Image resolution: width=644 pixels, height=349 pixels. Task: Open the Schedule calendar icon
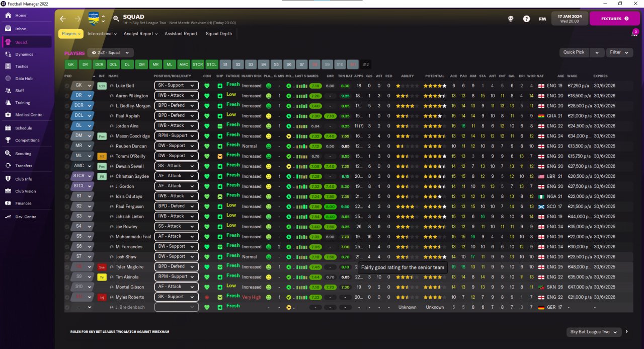8,128
